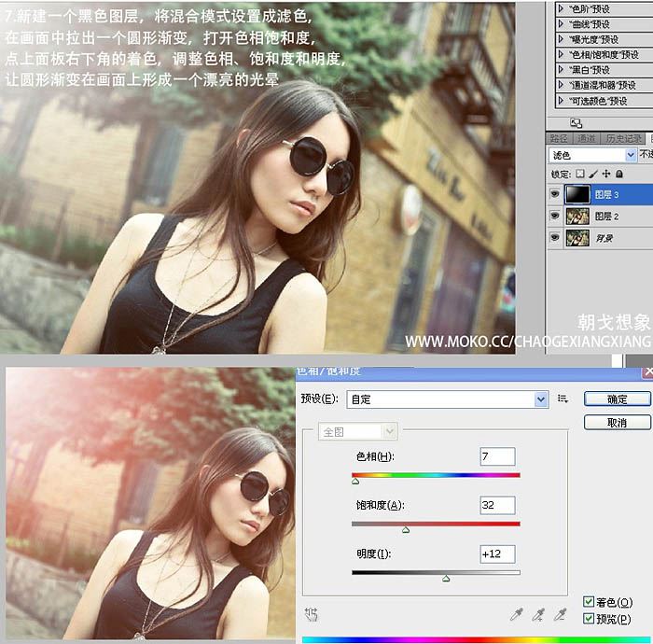Select the add-to-sample eyedropper

click(538, 614)
